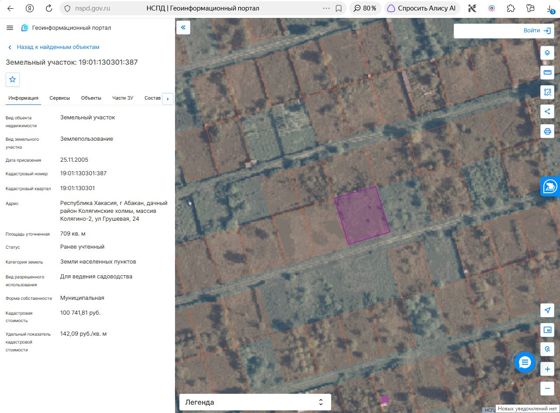Switch to the Сервисы tab

coord(60,98)
